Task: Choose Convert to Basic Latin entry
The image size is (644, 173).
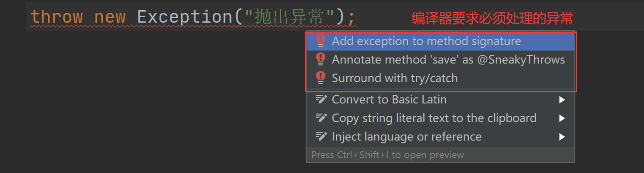Action: pyautogui.click(x=440, y=100)
